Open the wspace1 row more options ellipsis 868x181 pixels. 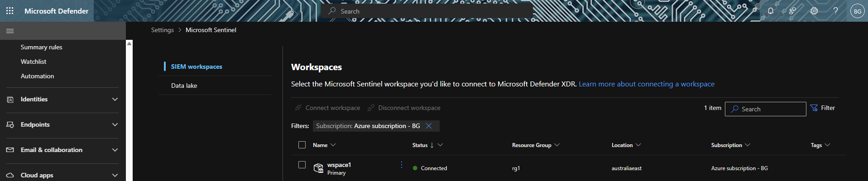pos(401,165)
